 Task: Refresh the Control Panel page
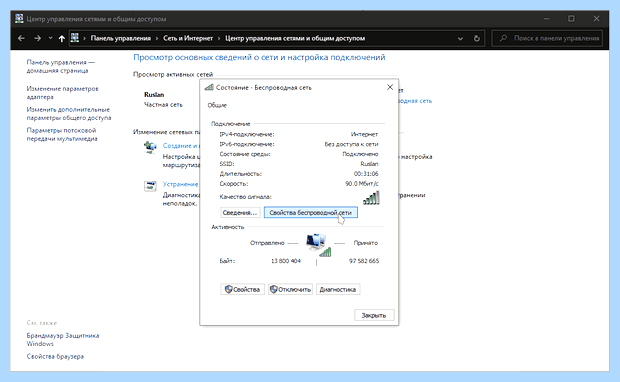477,38
